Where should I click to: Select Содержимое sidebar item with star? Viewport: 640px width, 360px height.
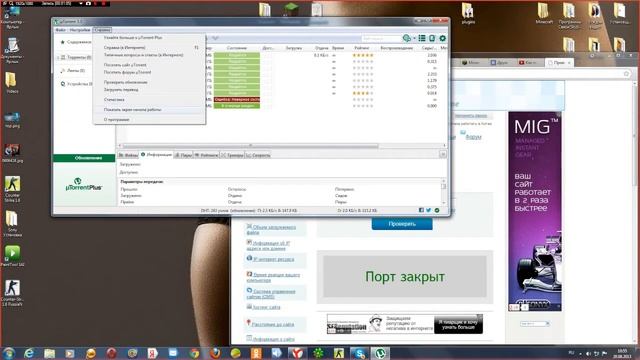pyautogui.click(x=76, y=42)
